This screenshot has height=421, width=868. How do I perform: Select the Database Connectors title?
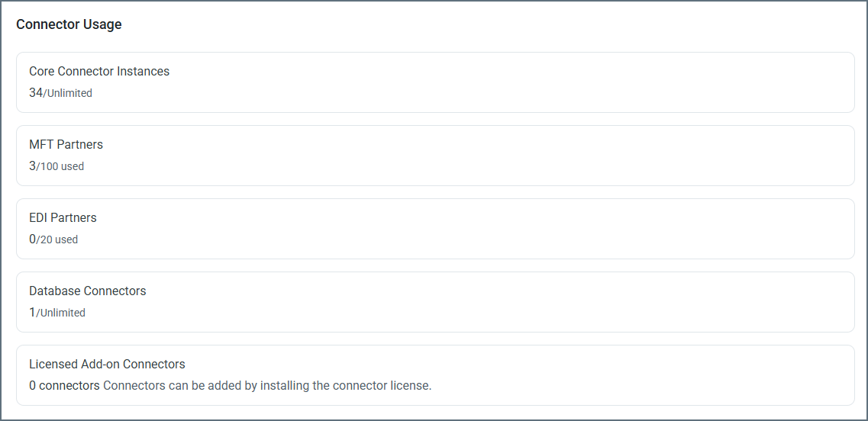point(87,291)
